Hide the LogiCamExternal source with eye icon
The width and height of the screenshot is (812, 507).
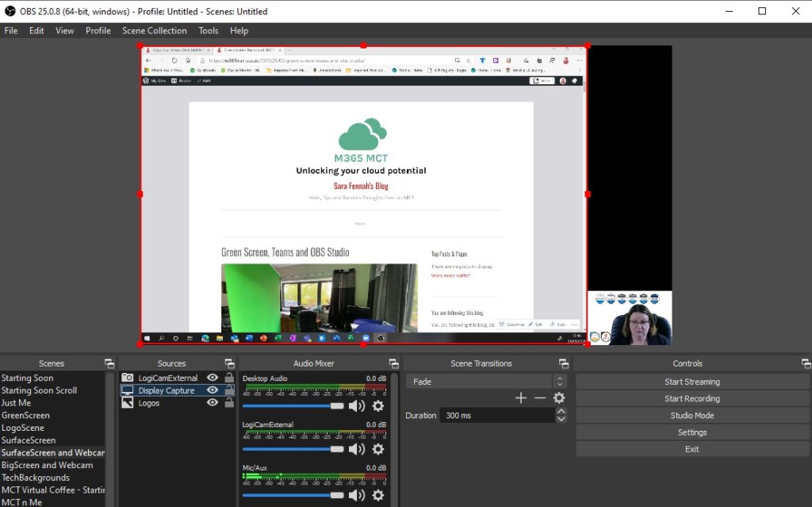tap(212, 378)
